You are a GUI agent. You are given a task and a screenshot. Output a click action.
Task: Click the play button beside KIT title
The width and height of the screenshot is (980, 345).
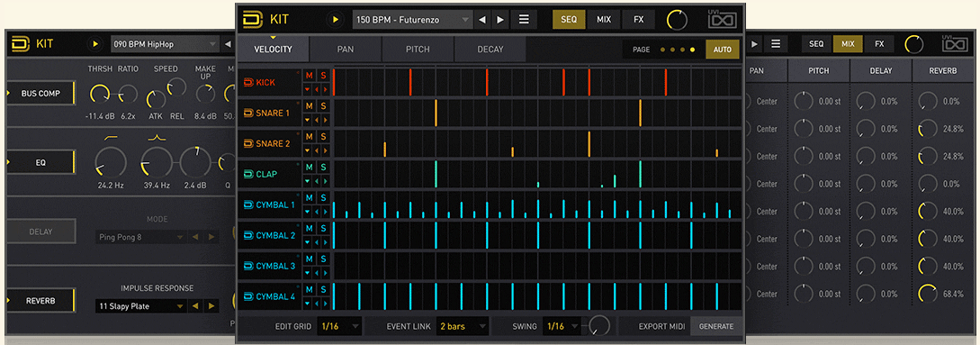(x=336, y=20)
